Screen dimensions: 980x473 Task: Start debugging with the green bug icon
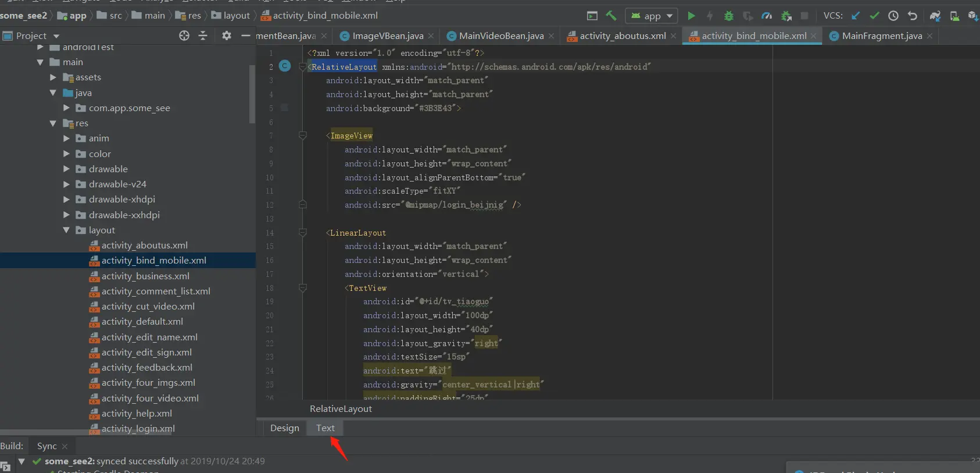coord(729,16)
